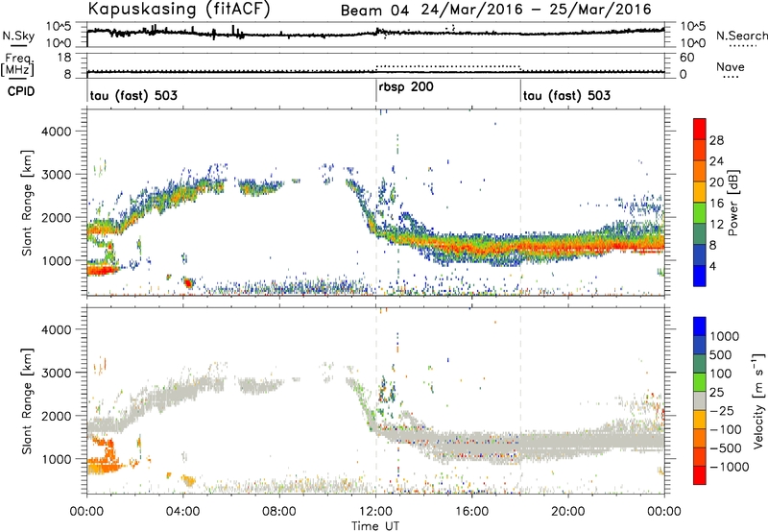
Task: Click the "1000" tick on velocity colorbar
Action: pyautogui.click(x=725, y=336)
